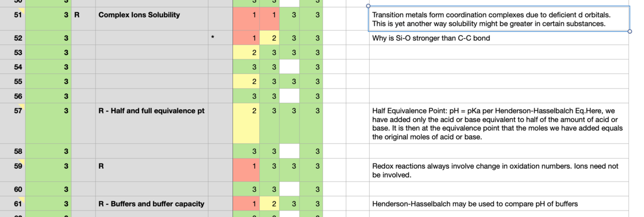Click the Half Equivalence Point explanation cell
The width and height of the screenshot is (644, 217).
tap(499, 124)
